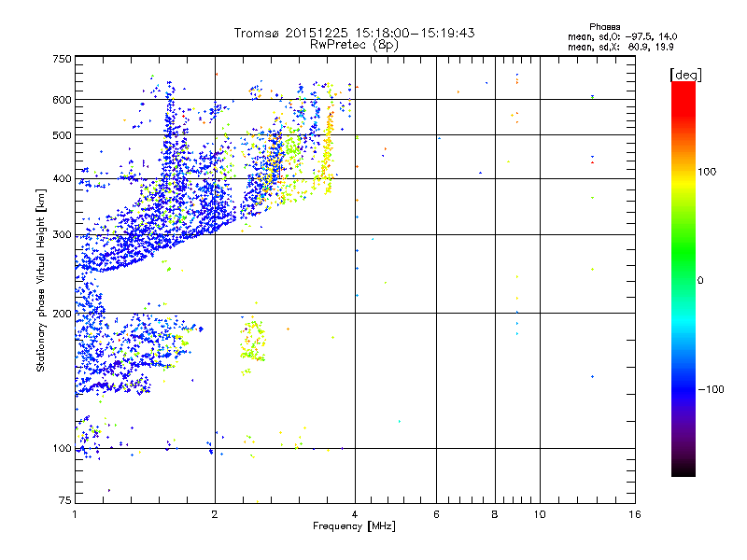Click the y-axis tick label '600'
This screenshot has width=747, height=560.
62,100
